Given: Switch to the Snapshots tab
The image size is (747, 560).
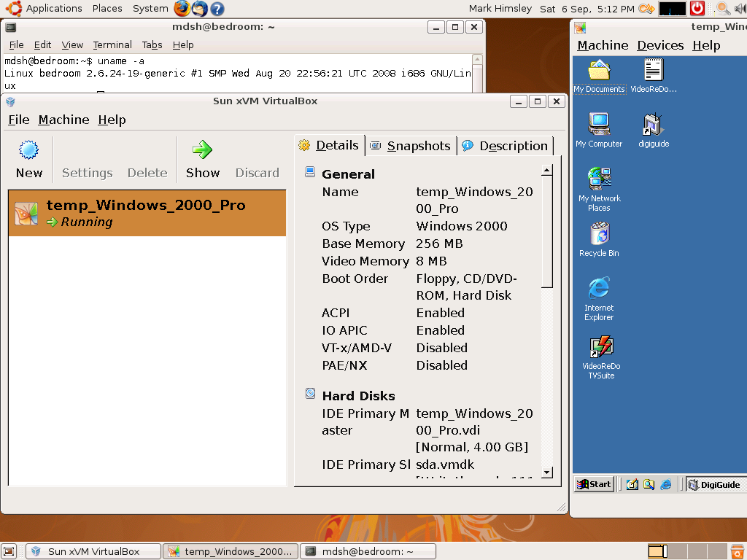Looking at the screenshot, I should click(x=411, y=146).
